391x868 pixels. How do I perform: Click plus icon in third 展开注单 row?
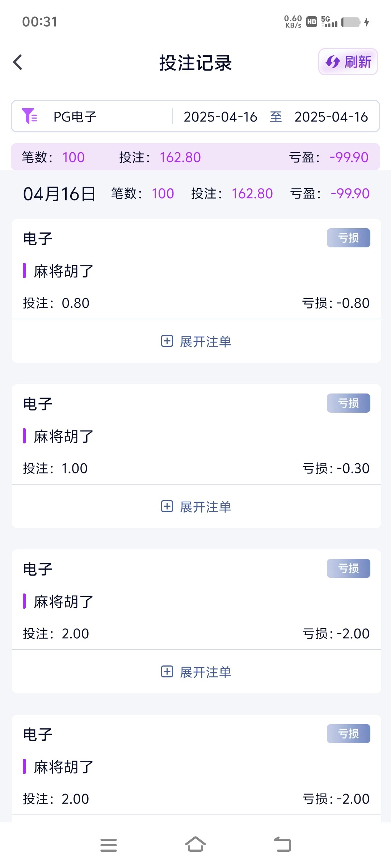tap(167, 672)
